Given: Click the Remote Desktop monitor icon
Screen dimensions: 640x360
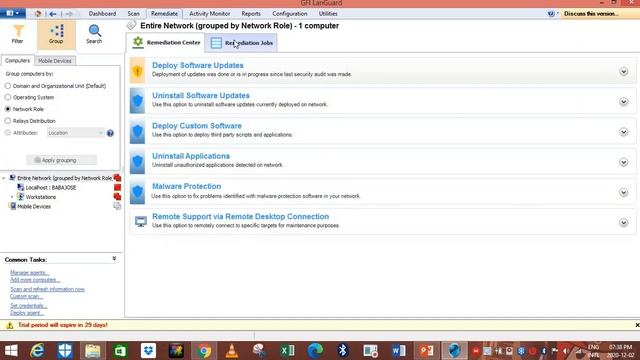Looking at the screenshot, I should click(x=141, y=222).
